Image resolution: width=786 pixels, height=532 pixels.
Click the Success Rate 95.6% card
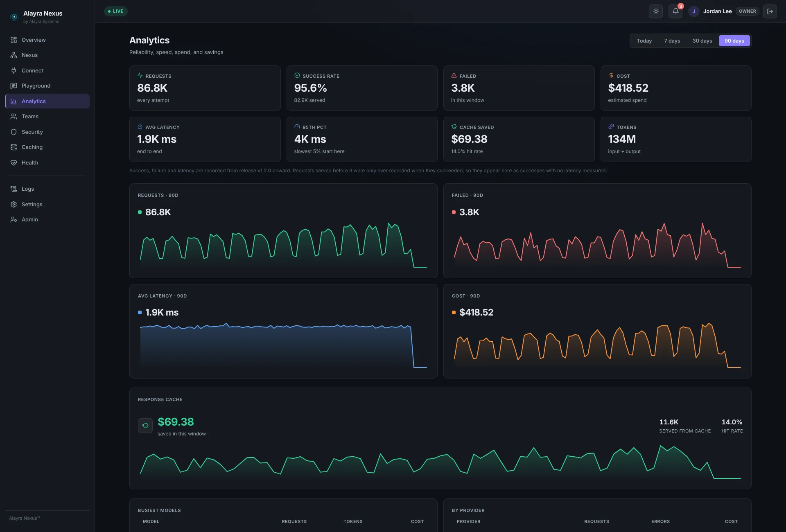pyautogui.click(x=362, y=88)
